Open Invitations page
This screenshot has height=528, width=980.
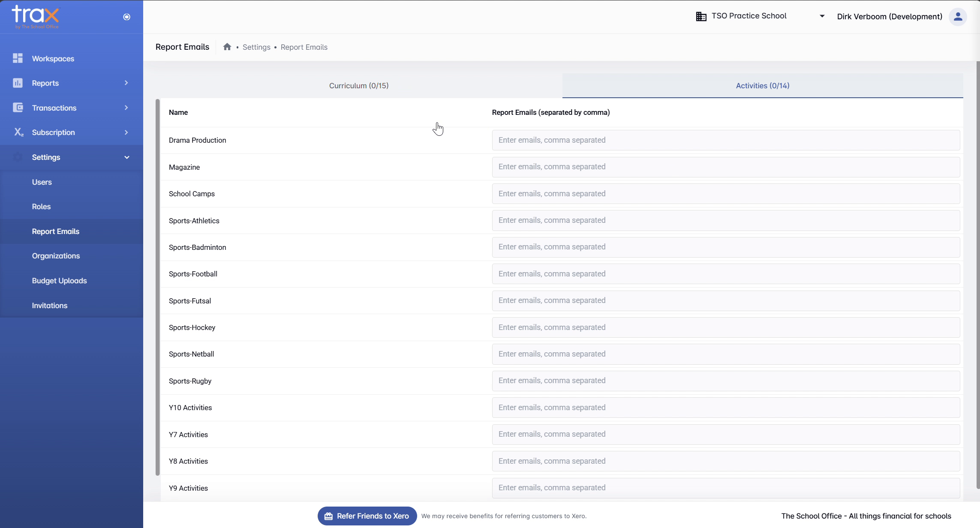pos(50,306)
